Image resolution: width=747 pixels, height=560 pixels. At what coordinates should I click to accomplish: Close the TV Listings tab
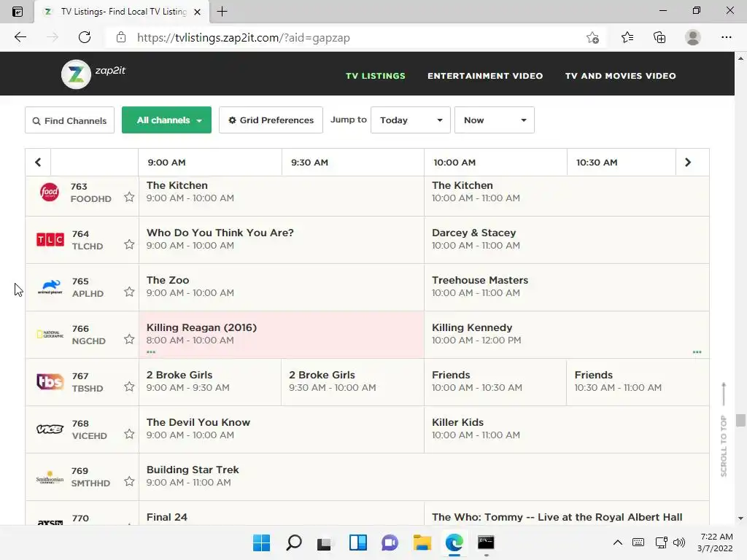(x=197, y=12)
